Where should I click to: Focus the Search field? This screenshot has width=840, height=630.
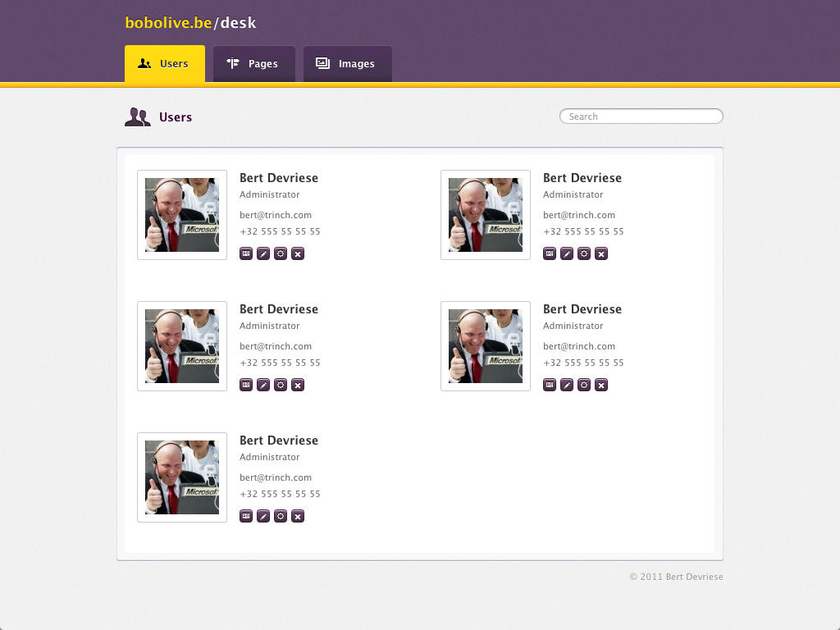641,116
